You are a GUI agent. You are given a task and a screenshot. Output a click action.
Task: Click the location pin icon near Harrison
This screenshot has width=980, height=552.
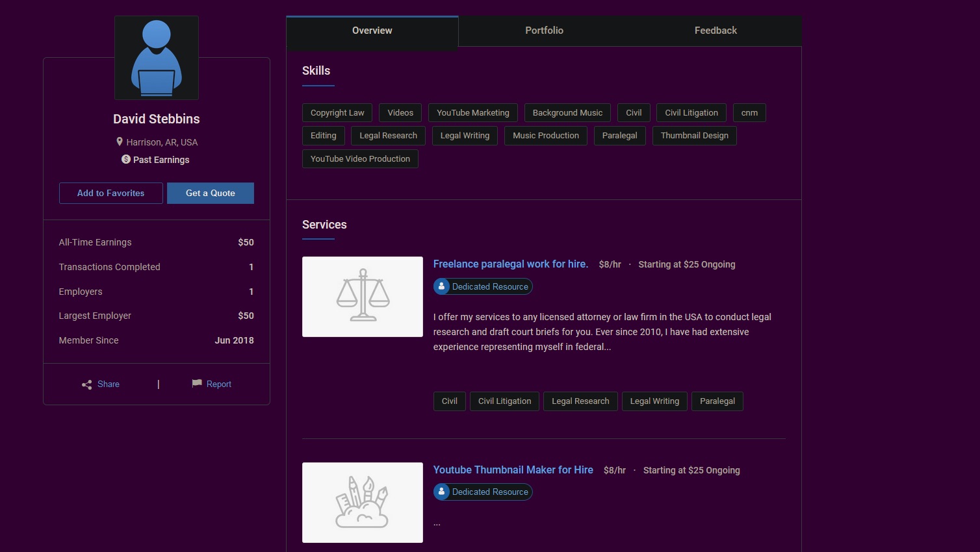(x=120, y=142)
